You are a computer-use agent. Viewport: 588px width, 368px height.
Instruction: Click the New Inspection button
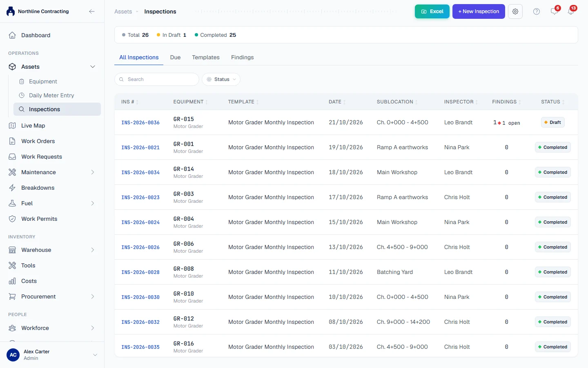(479, 11)
